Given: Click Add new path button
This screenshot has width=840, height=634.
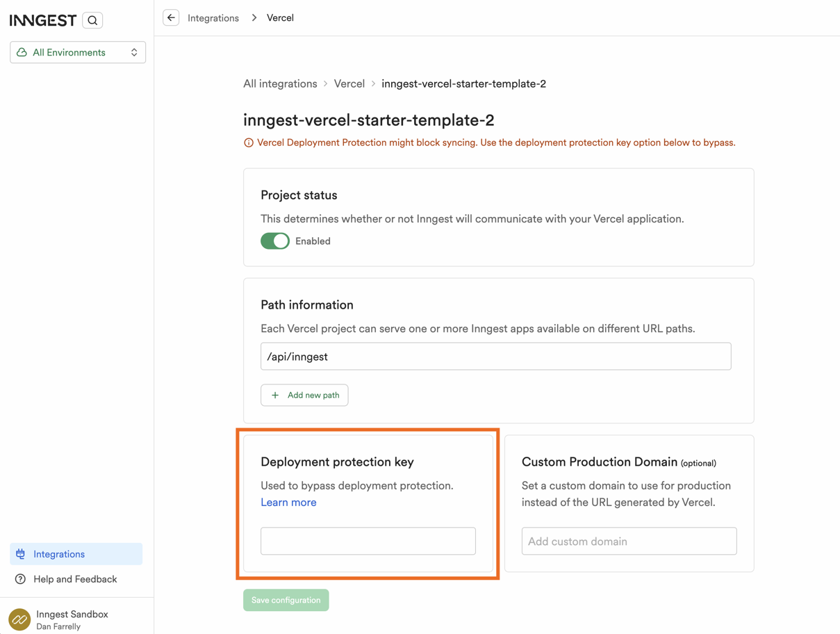Looking at the screenshot, I should click(x=304, y=395).
